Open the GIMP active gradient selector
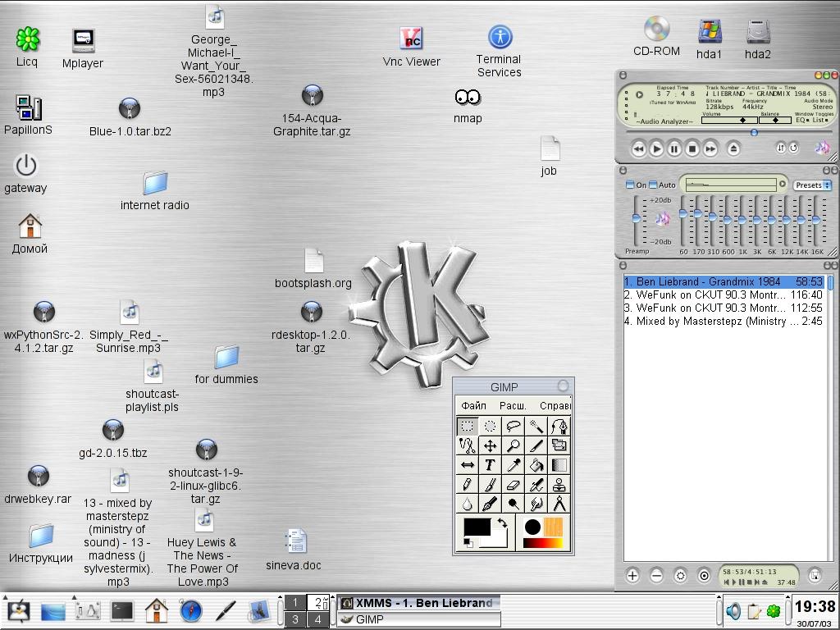Viewport: 840px width, 630px height. click(x=543, y=543)
